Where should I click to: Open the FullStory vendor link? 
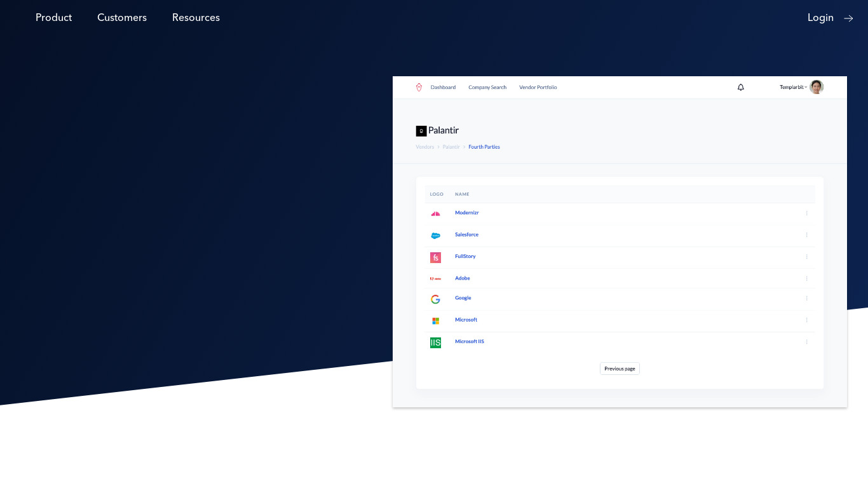click(x=465, y=256)
